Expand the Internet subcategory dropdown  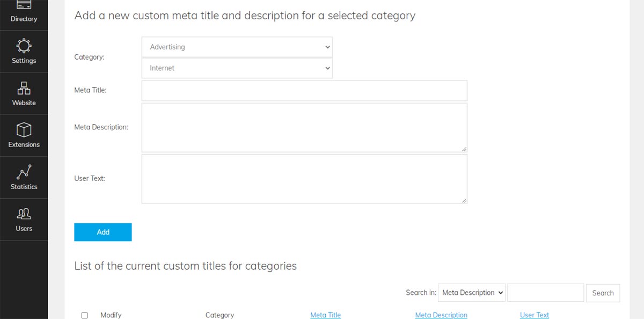[x=237, y=68]
